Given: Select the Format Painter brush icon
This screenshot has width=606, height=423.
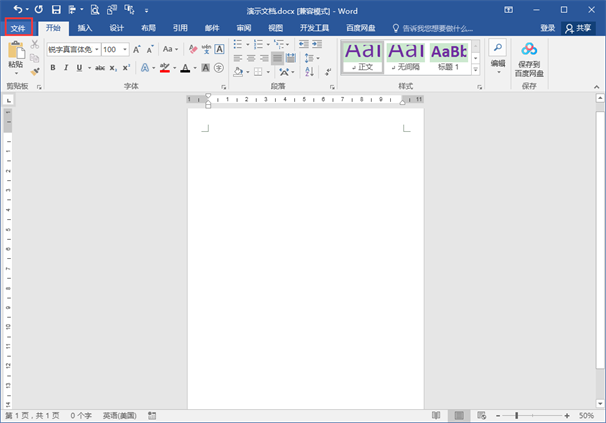Looking at the screenshot, I should tap(36, 71).
